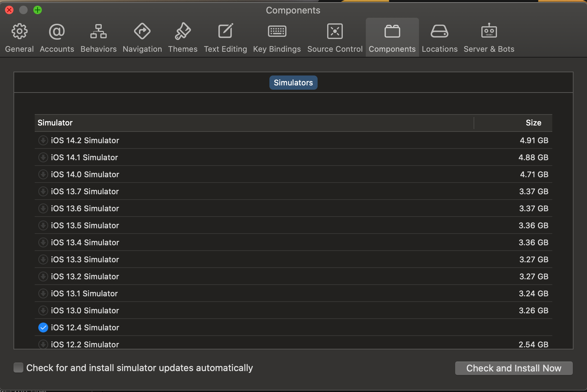Click Check and Install Now button
The width and height of the screenshot is (587, 392).
[x=514, y=368]
